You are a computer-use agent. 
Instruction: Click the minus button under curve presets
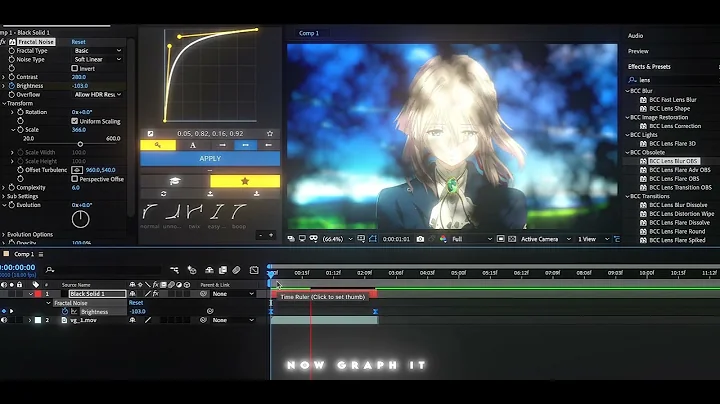coord(260,235)
